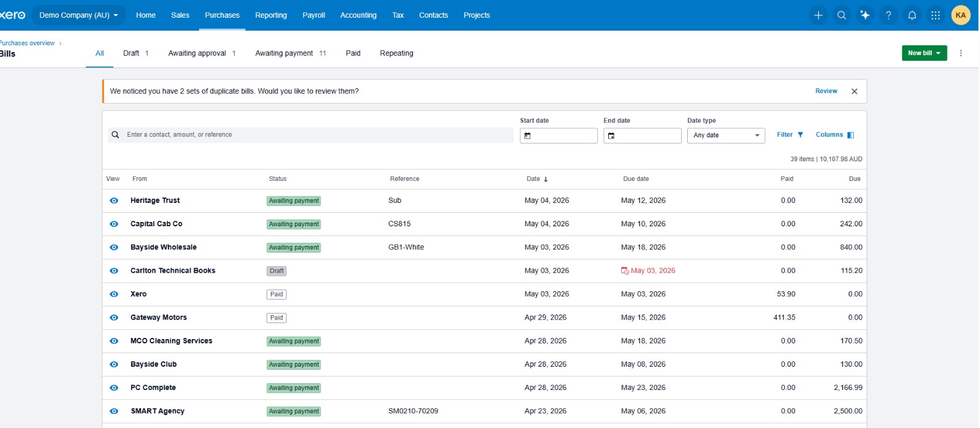The height and width of the screenshot is (428, 980).
Task: Select the All bills tab
Action: coord(100,53)
